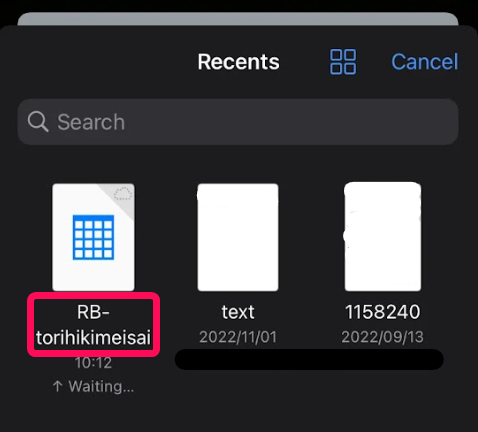Image resolution: width=478 pixels, height=432 pixels.
Task: Tap the gray sheet behind the picker
Action: coord(238,19)
